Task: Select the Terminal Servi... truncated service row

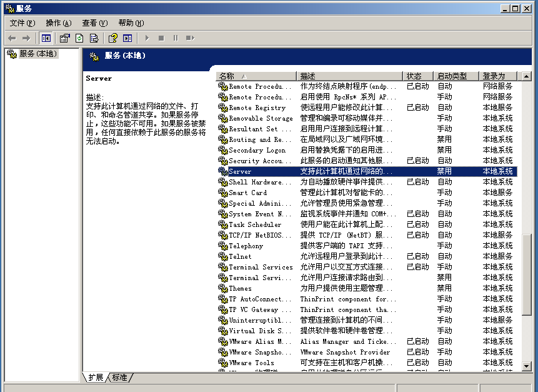Action: [367, 278]
